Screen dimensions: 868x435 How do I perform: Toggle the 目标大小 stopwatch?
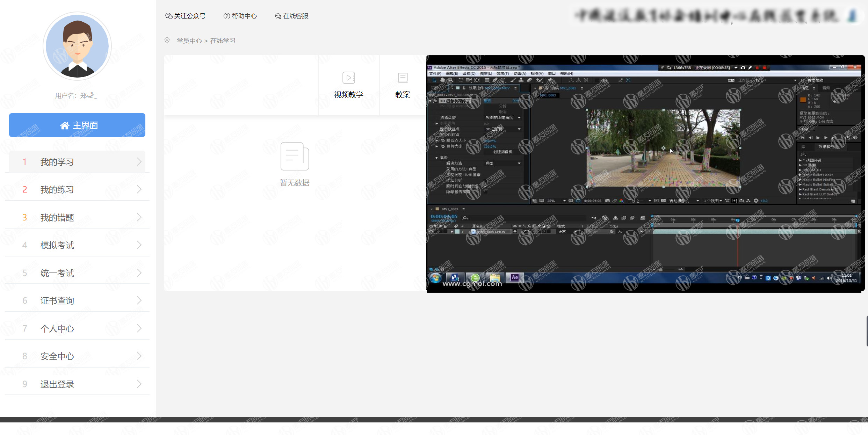443,146
